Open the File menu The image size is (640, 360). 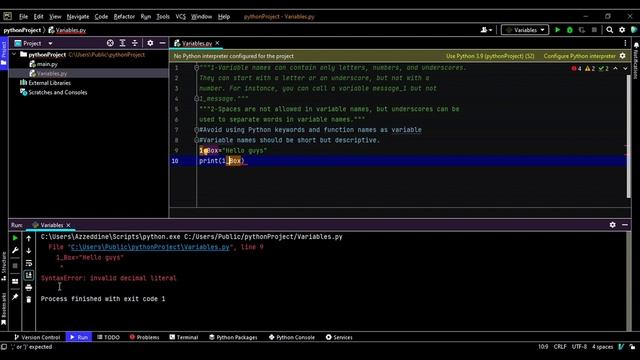pyautogui.click(x=23, y=17)
